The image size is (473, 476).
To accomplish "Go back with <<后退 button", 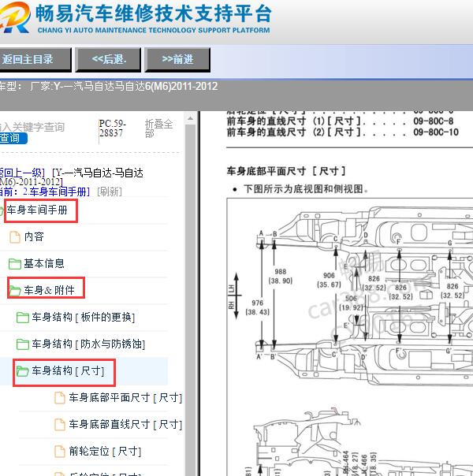I will (x=108, y=60).
